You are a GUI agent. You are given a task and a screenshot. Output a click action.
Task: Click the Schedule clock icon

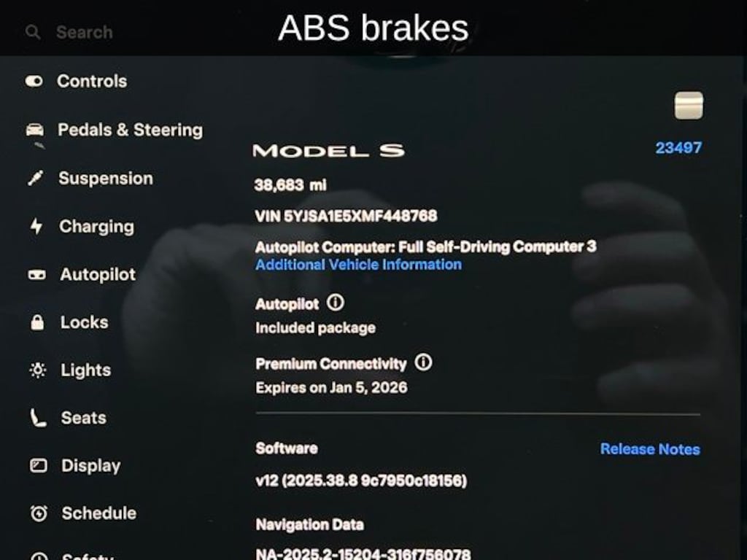tap(39, 513)
